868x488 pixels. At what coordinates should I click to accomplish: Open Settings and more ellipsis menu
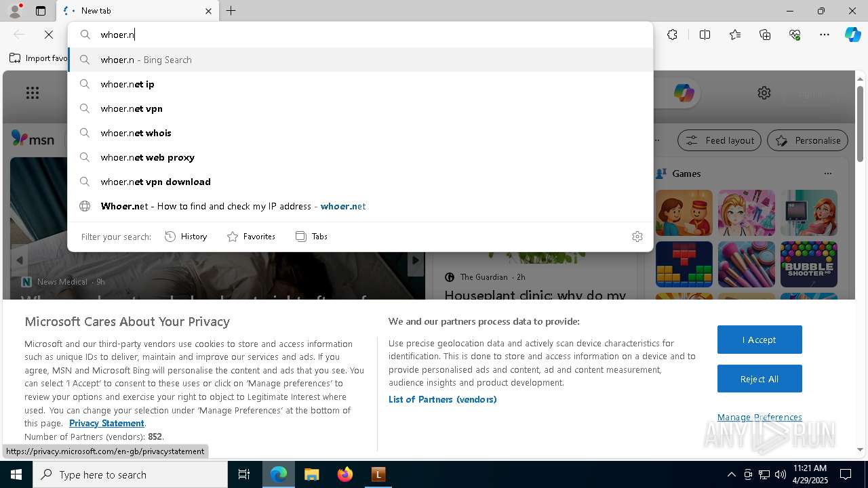point(825,35)
